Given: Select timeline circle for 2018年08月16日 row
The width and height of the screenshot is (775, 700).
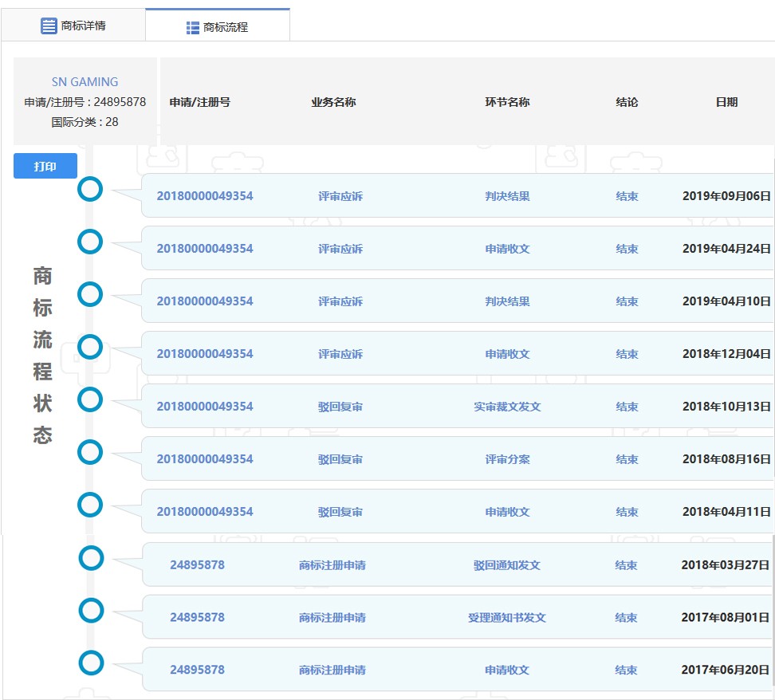Looking at the screenshot, I should (90, 452).
